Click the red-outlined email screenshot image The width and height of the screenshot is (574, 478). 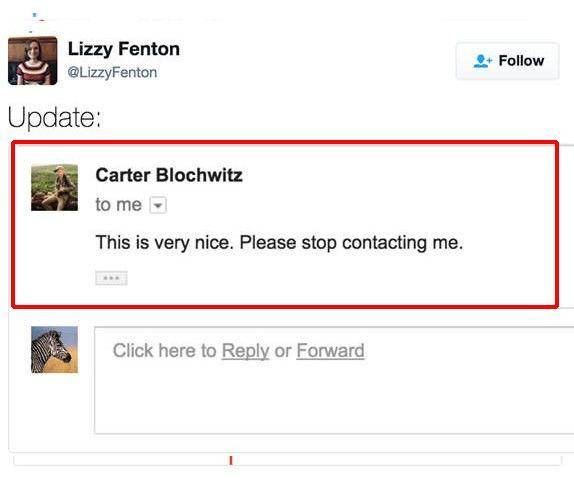(285, 224)
